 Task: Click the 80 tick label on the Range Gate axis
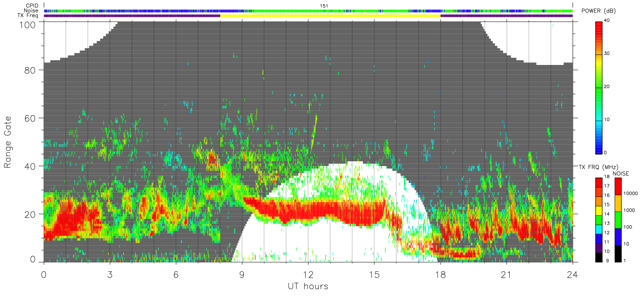[x=30, y=70]
